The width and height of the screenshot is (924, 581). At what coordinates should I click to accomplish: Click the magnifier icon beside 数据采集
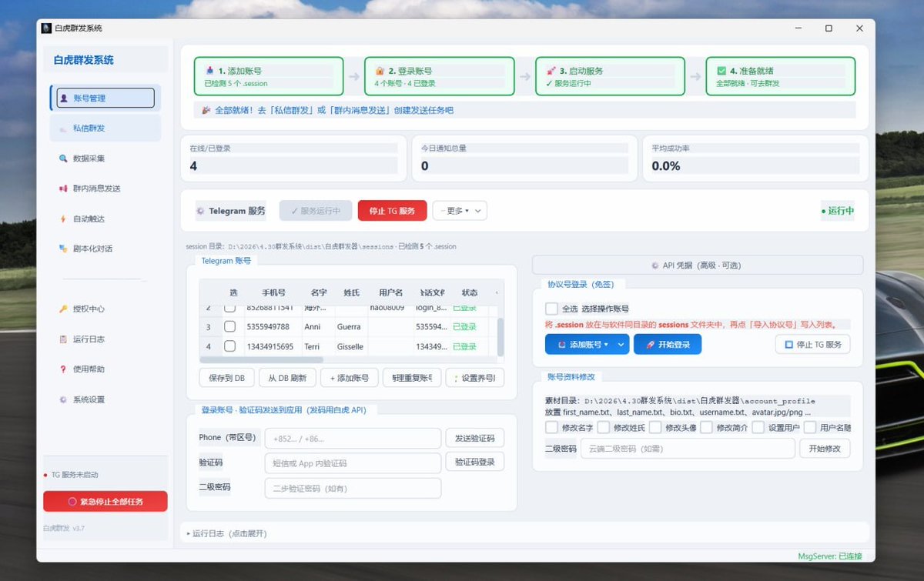pyautogui.click(x=64, y=159)
